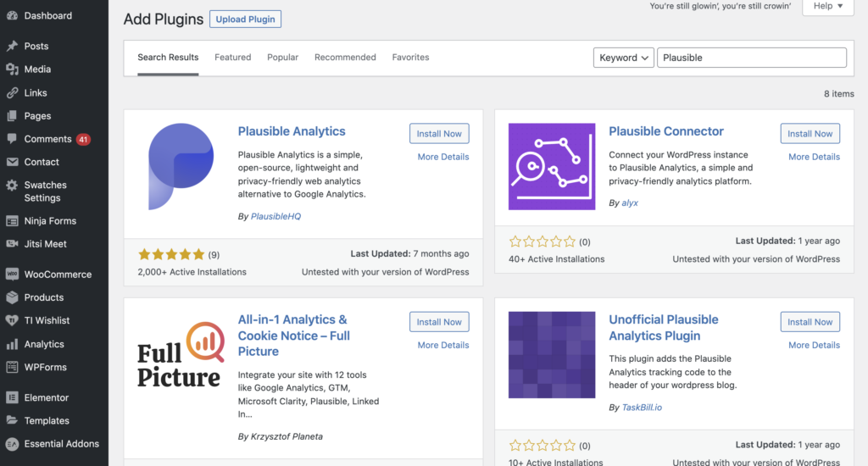Click the Ninja Forms icon
The width and height of the screenshot is (868, 466).
(x=12, y=221)
